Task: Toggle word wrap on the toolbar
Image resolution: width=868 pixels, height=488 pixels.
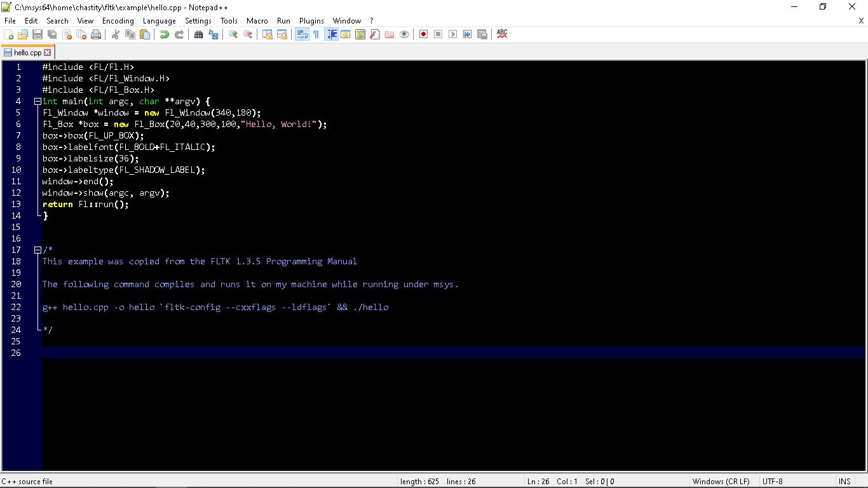Action: coord(302,34)
